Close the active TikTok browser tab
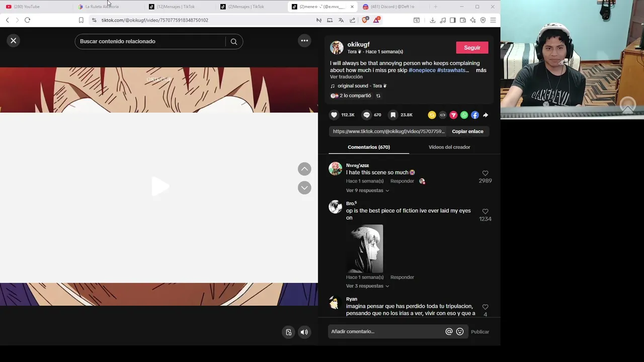This screenshot has height=362, width=644. coord(352,7)
